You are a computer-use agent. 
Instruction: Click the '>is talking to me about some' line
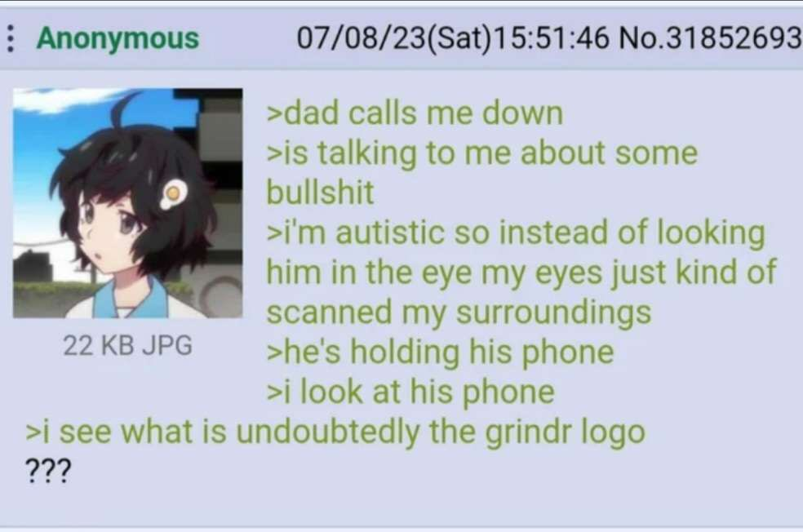tap(482, 153)
